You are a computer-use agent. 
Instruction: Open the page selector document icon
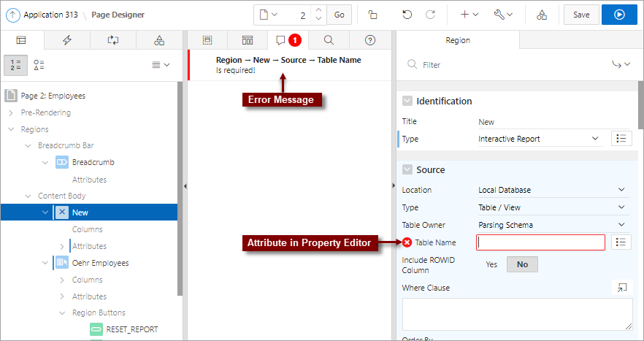pos(269,15)
